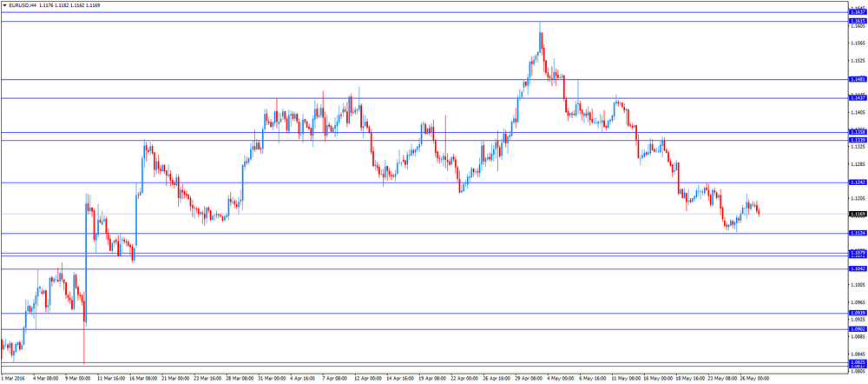Click the 19 Apr 08:00 time axis label
Screen dimensions: 868x384
click(x=433, y=379)
